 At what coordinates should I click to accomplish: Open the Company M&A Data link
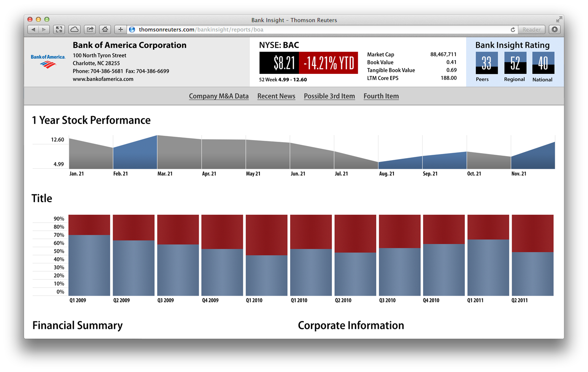tap(218, 96)
